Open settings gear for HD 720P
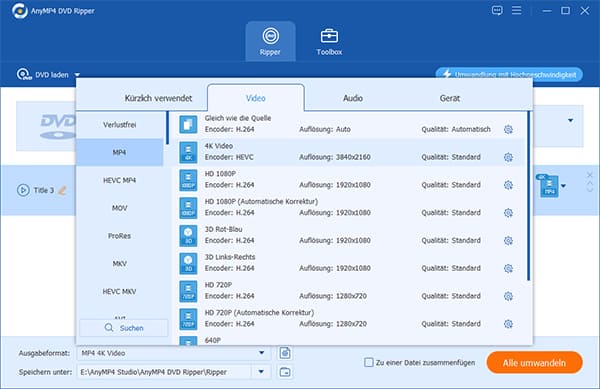 508,296
